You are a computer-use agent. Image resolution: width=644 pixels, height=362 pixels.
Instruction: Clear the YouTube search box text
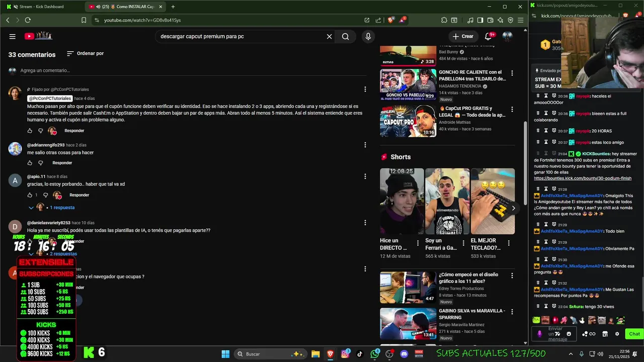[329, 36]
